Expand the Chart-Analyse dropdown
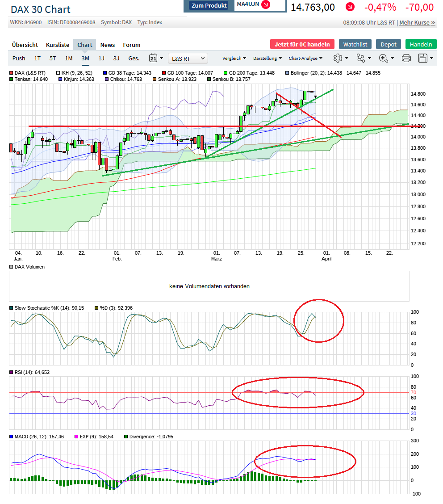 pyautogui.click(x=305, y=58)
